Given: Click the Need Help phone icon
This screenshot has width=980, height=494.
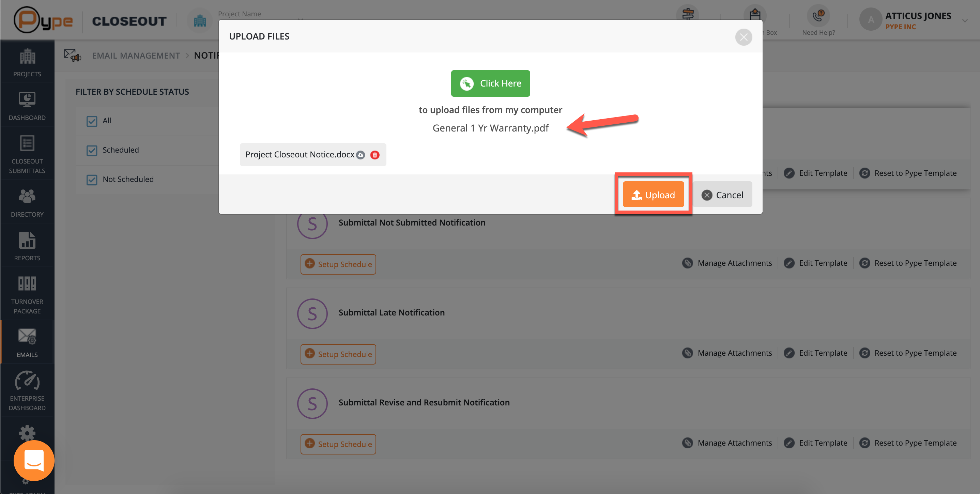Looking at the screenshot, I should 818,16.
